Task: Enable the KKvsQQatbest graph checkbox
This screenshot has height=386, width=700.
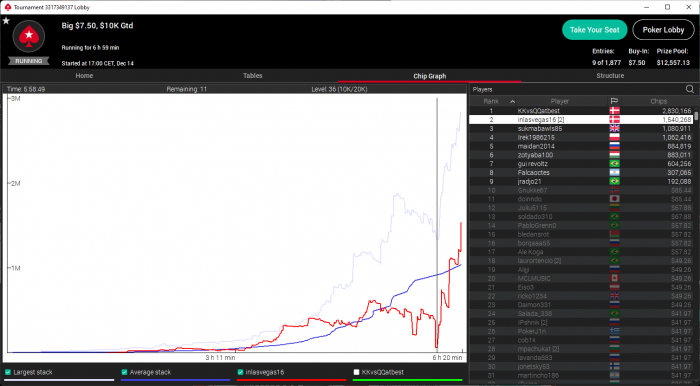Action: 356,372
